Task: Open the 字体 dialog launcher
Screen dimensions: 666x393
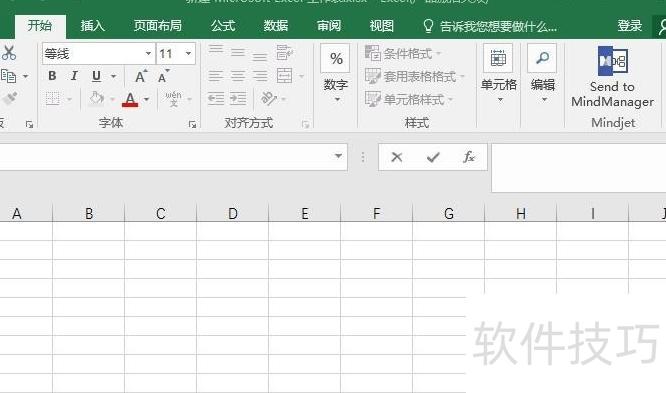Action: point(192,124)
